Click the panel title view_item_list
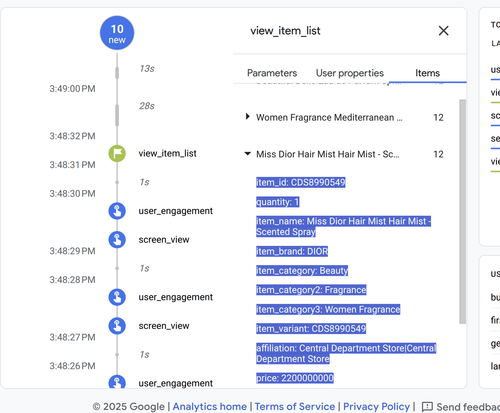The image size is (500, 413). [x=285, y=31]
